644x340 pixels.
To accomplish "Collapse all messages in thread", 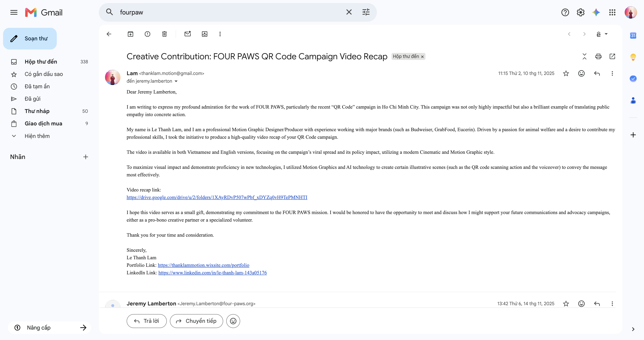I will click(584, 57).
